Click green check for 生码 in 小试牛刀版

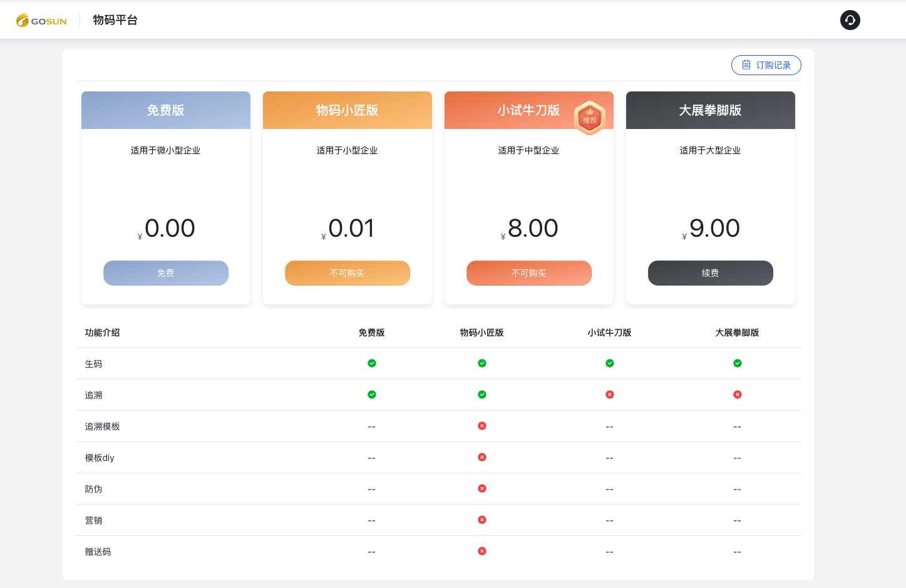click(610, 363)
